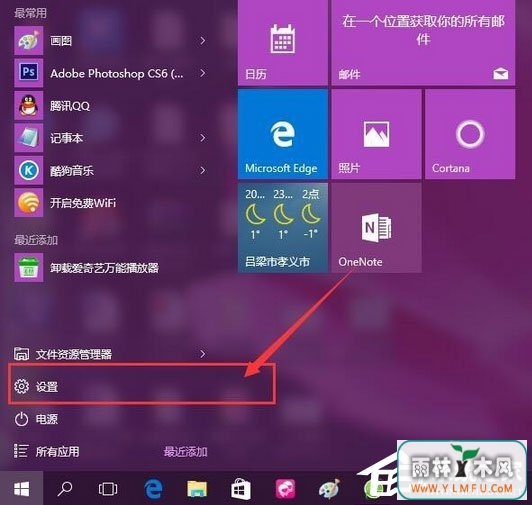Viewport: 532px width, 505px height.
Task: Launch Edge from the taskbar
Action: pyautogui.click(x=153, y=489)
